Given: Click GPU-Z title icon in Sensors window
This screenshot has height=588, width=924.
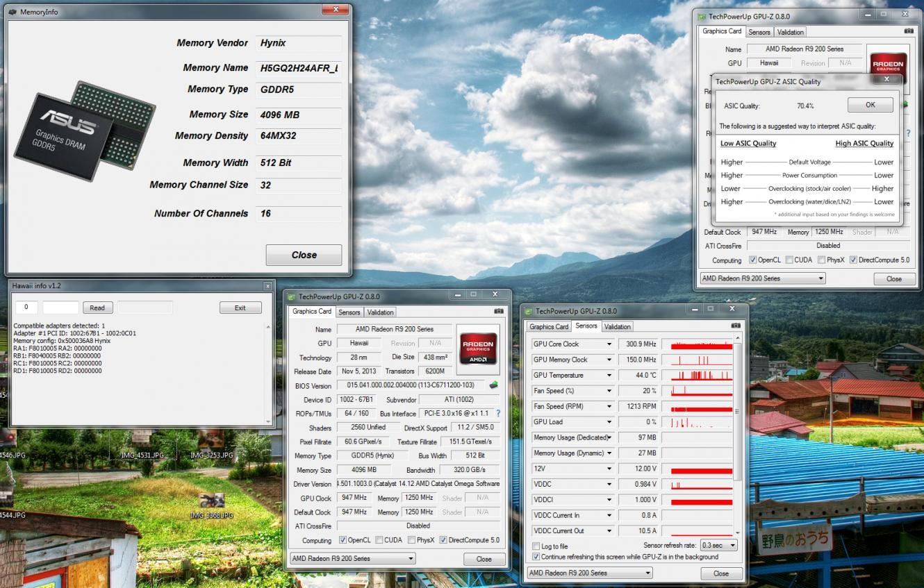Looking at the screenshot, I should coord(529,311).
